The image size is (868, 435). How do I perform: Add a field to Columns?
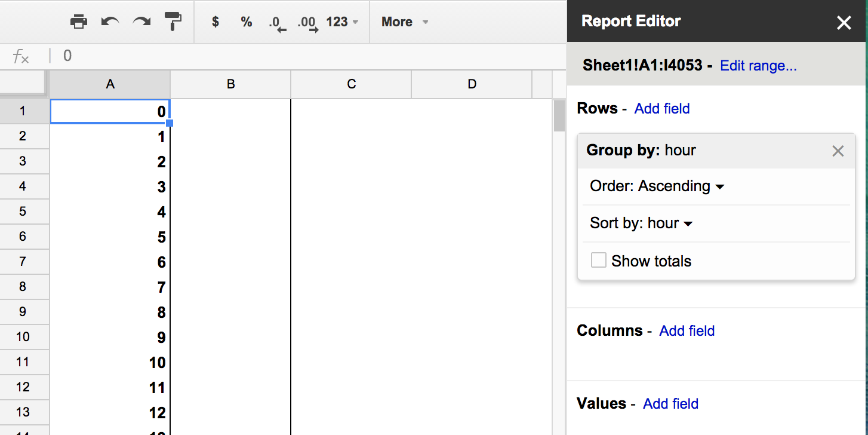(687, 331)
